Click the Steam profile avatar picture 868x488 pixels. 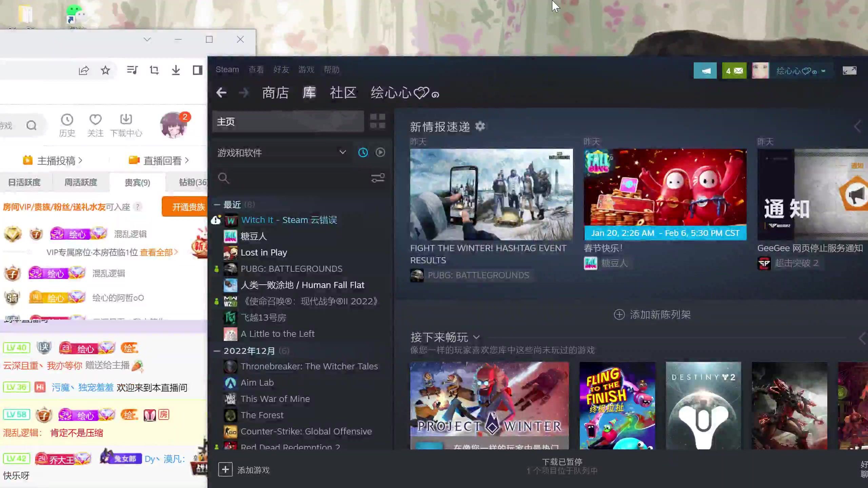coord(760,71)
